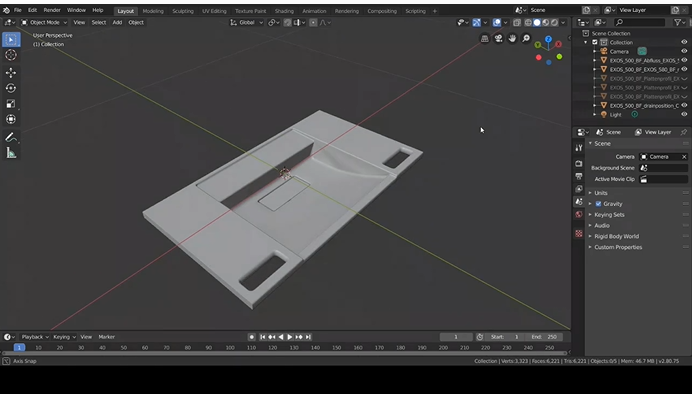Open View Layer properties tab icon
This screenshot has width=692, height=394.
pyautogui.click(x=579, y=189)
